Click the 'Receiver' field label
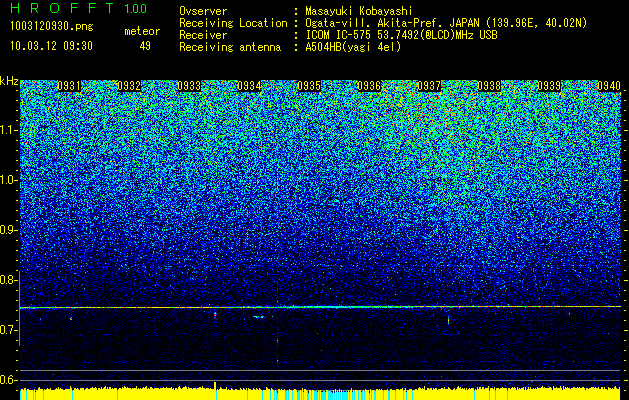The height and width of the screenshot is (400, 629). pyautogui.click(x=203, y=35)
